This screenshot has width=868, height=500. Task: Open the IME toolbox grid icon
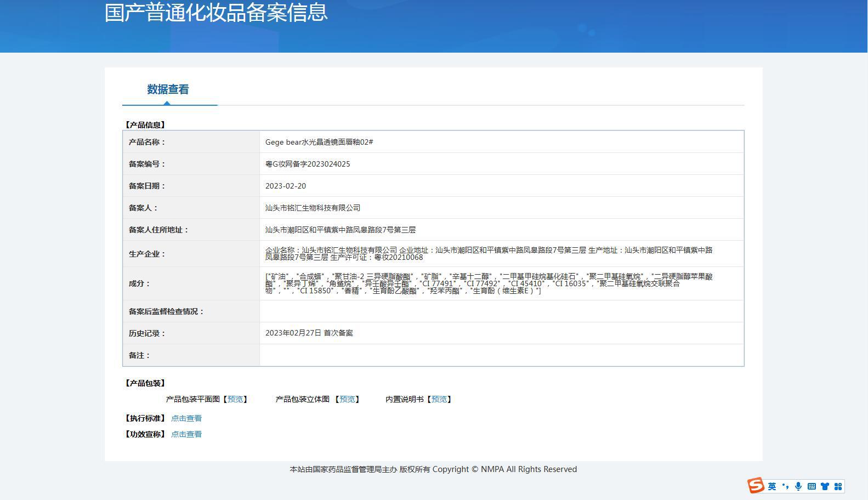pyautogui.click(x=838, y=486)
